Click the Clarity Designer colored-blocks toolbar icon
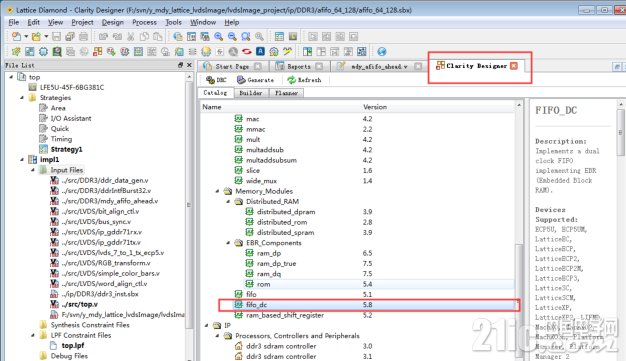 point(97,52)
